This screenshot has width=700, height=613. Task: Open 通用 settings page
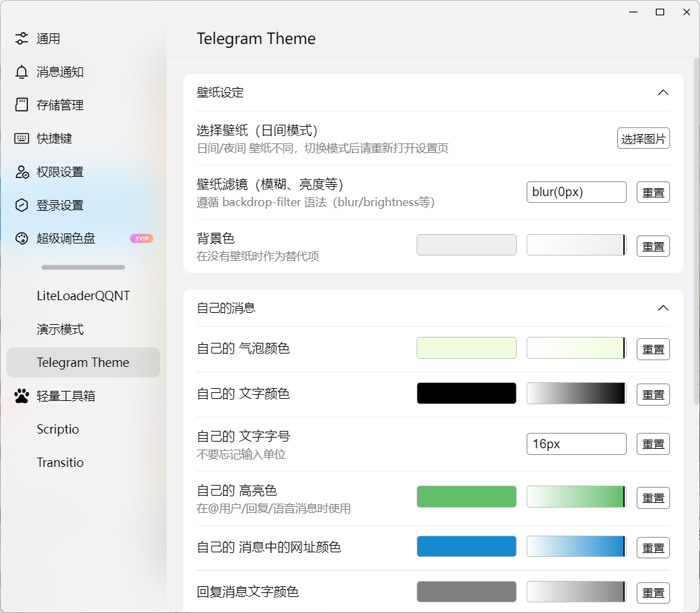pos(83,39)
